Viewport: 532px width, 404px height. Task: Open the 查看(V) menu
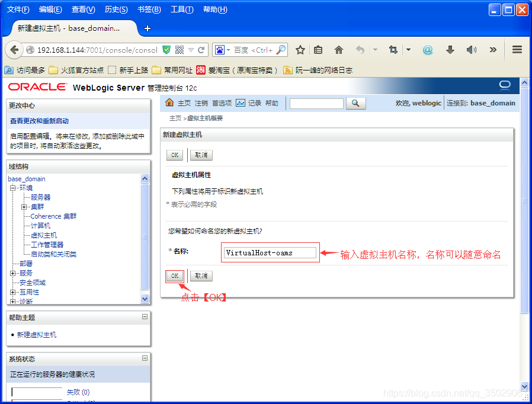point(84,9)
